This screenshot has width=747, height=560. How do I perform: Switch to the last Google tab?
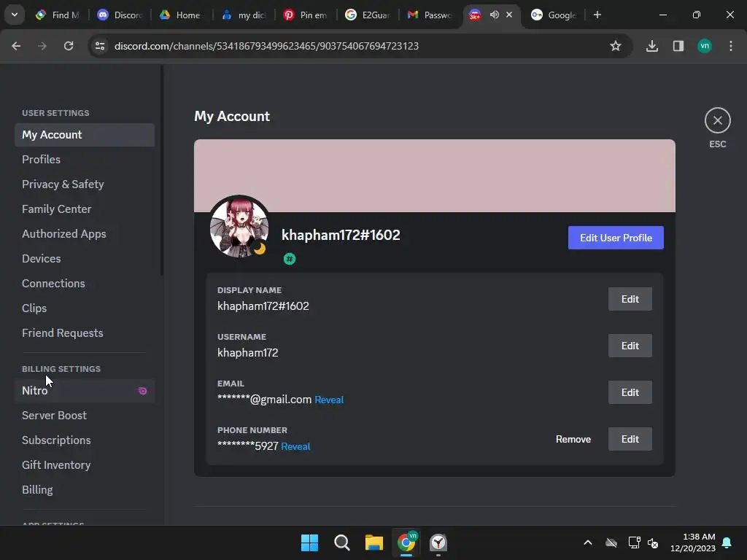[x=554, y=15]
